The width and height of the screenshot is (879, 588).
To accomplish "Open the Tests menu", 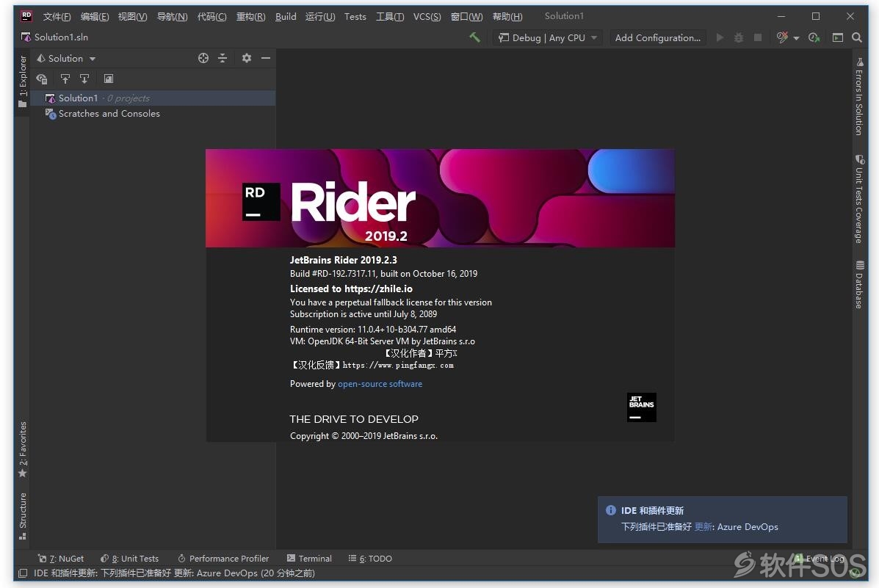I will [355, 16].
